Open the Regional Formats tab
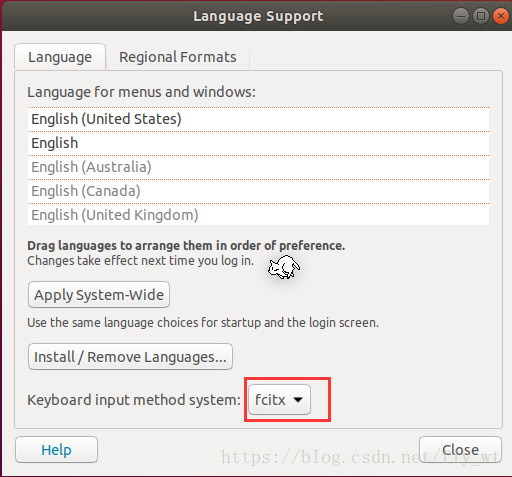This screenshot has width=512, height=477. pyautogui.click(x=178, y=57)
